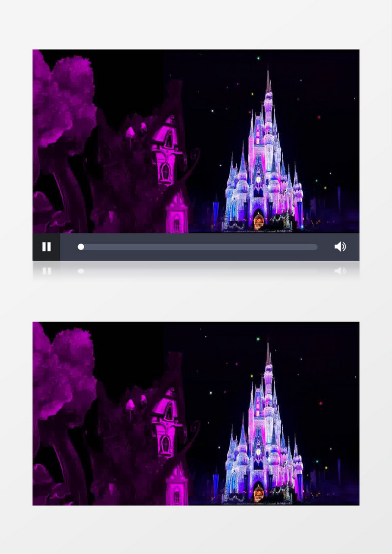
Task: Mute audio using the speaker icon
Action: click(340, 247)
